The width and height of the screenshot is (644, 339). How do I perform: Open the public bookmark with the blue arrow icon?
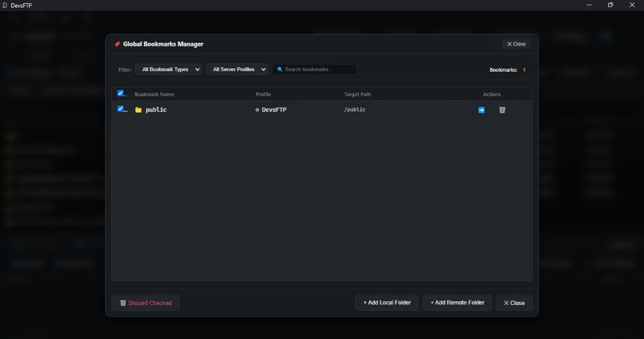481,110
